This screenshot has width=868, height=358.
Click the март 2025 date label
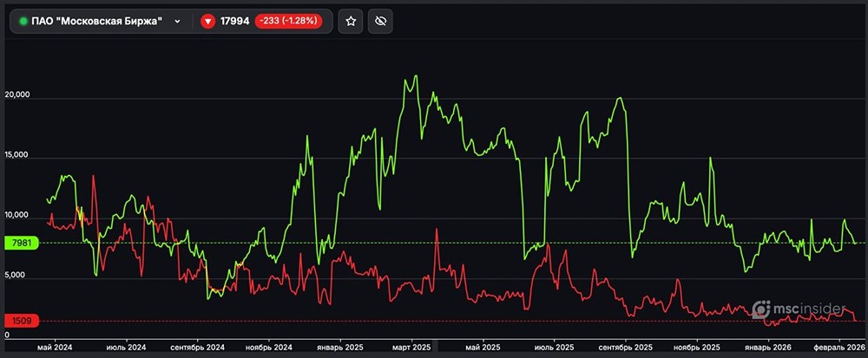click(x=411, y=348)
